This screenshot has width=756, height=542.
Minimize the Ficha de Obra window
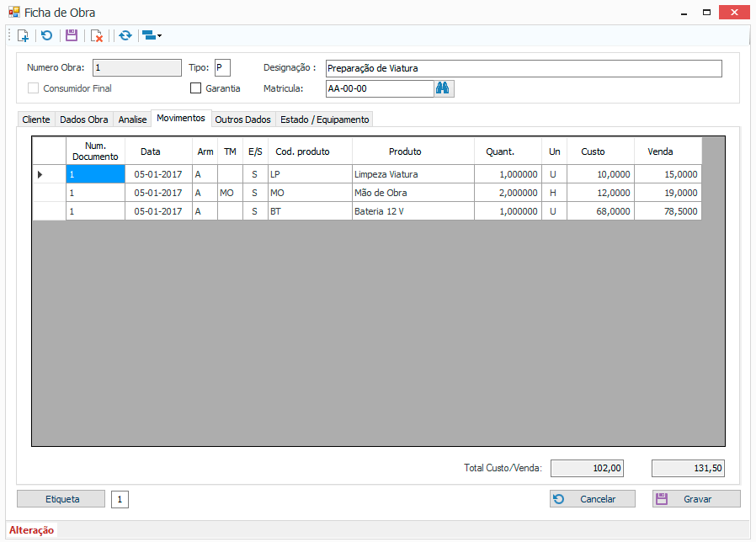684,13
